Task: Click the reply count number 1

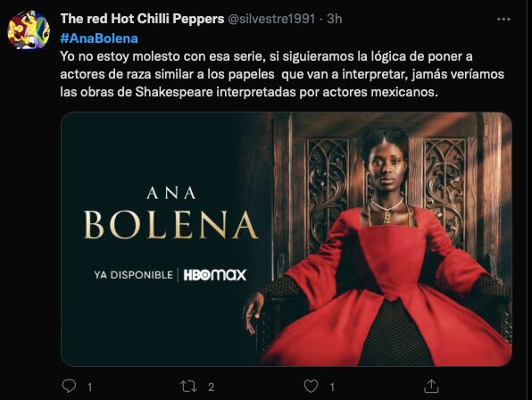Action: pos(89,387)
